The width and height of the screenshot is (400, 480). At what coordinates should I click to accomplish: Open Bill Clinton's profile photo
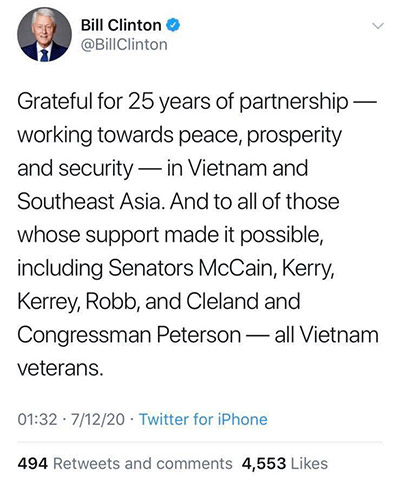44,34
